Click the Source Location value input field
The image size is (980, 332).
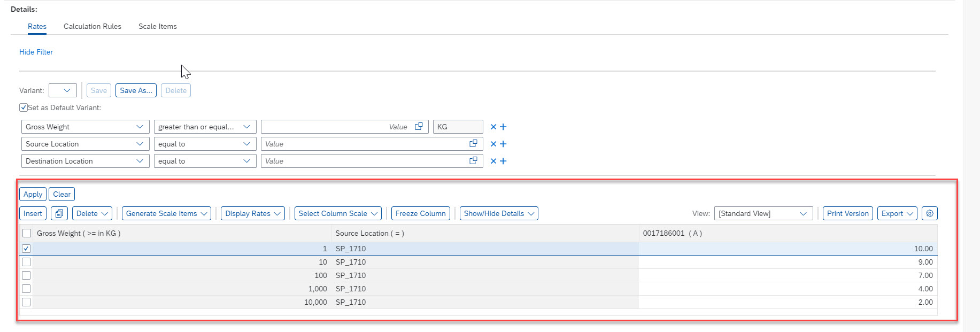click(x=364, y=144)
